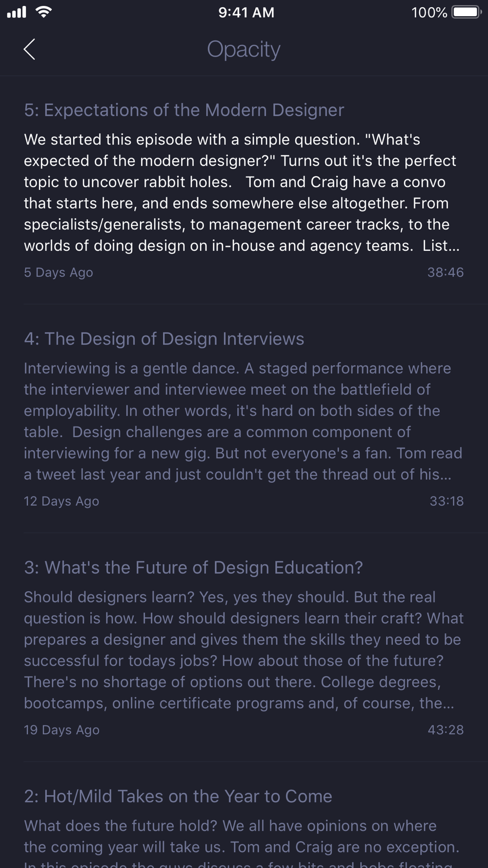Tap the cellular signal bars icon

[17, 12]
